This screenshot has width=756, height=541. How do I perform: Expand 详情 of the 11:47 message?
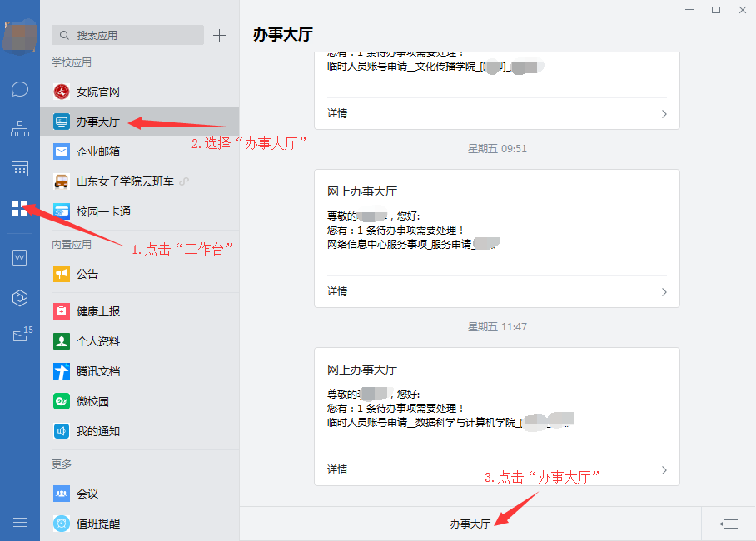[496, 469]
